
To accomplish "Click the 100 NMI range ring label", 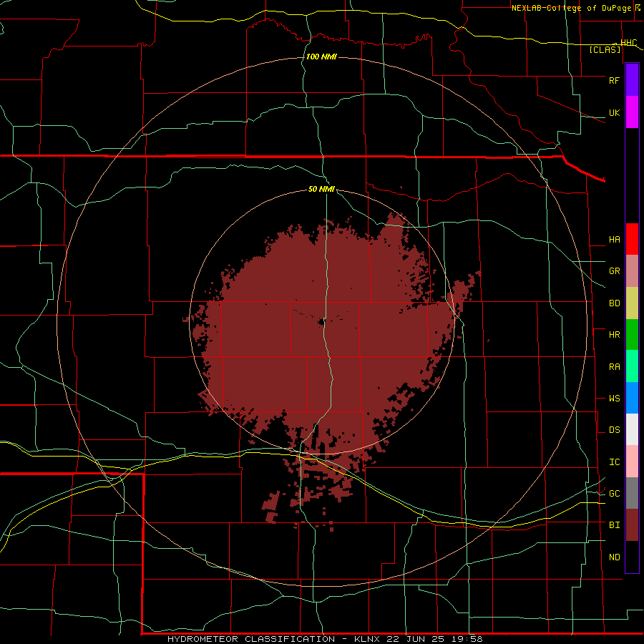I will click(x=321, y=57).
